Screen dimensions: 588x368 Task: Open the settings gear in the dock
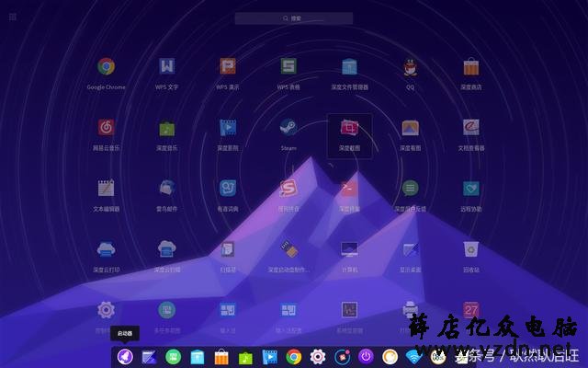click(x=318, y=357)
